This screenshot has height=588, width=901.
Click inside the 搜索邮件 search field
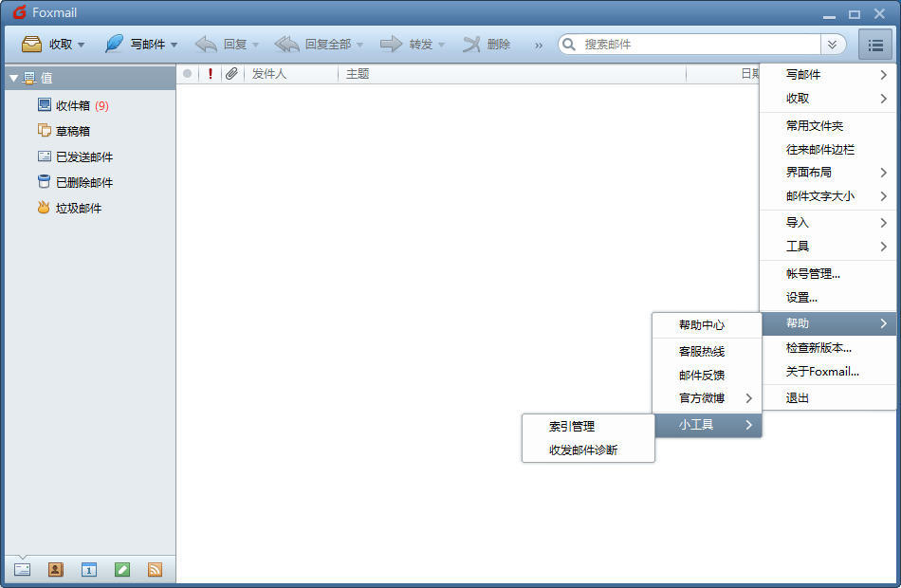click(664, 44)
